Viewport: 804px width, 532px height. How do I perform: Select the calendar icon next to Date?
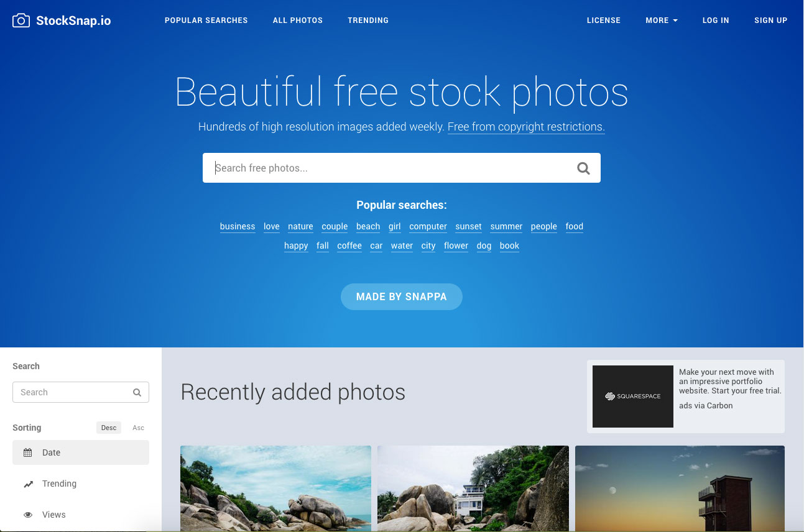click(27, 452)
